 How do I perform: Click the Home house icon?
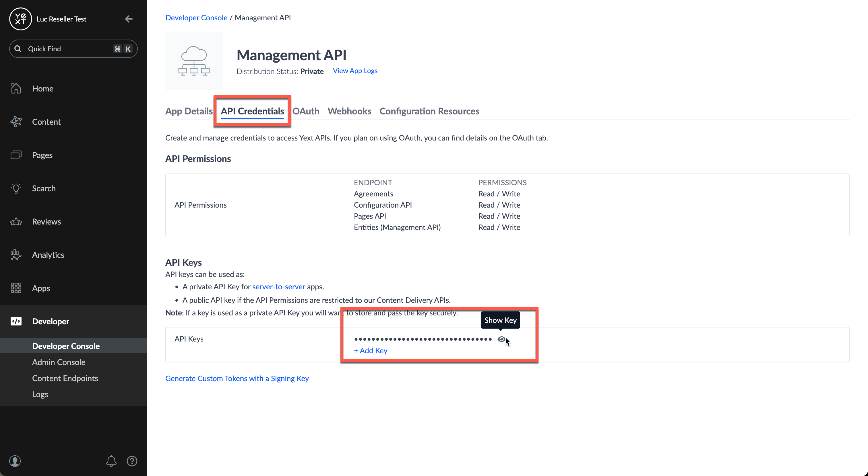tap(16, 88)
